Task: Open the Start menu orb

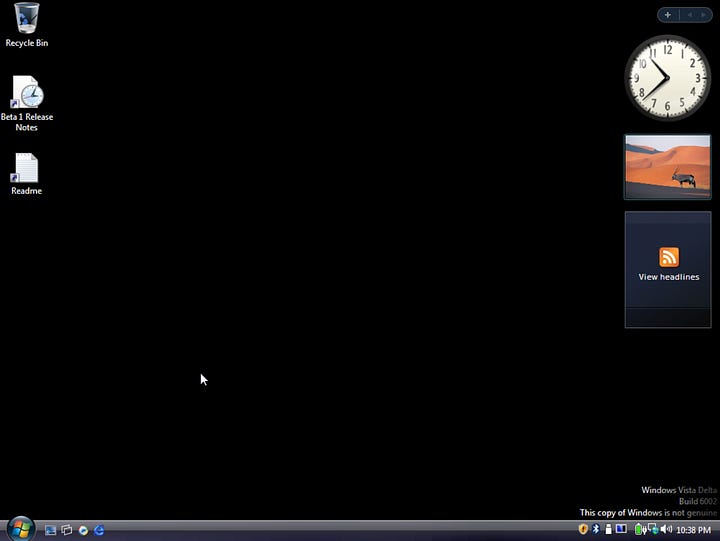Action: point(20,529)
